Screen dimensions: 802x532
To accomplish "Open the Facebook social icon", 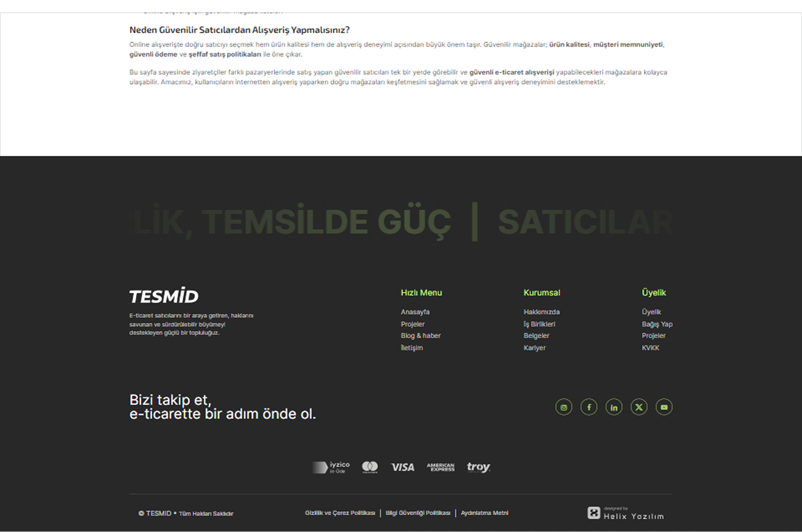I will click(x=589, y=407).
